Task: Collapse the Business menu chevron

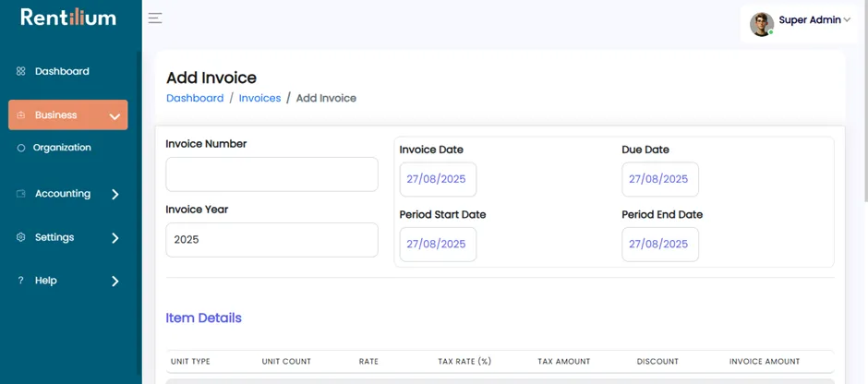Action: coord(115,116)
